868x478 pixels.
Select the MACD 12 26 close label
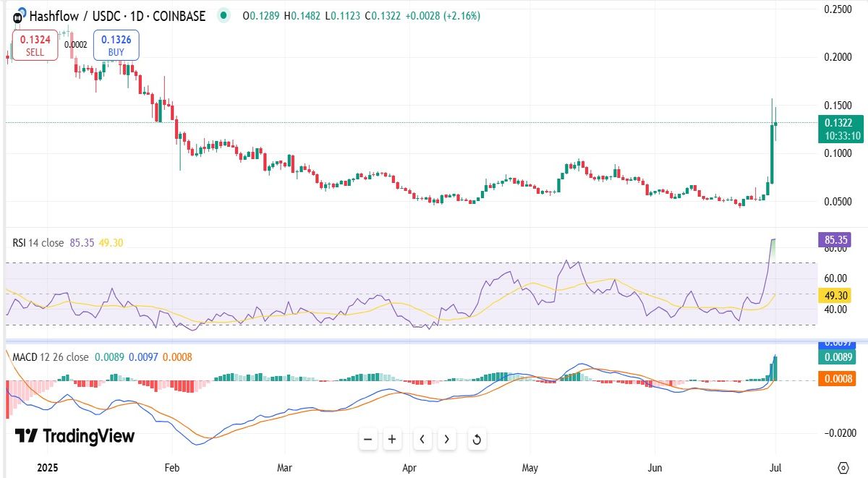(x=51, y=357)
